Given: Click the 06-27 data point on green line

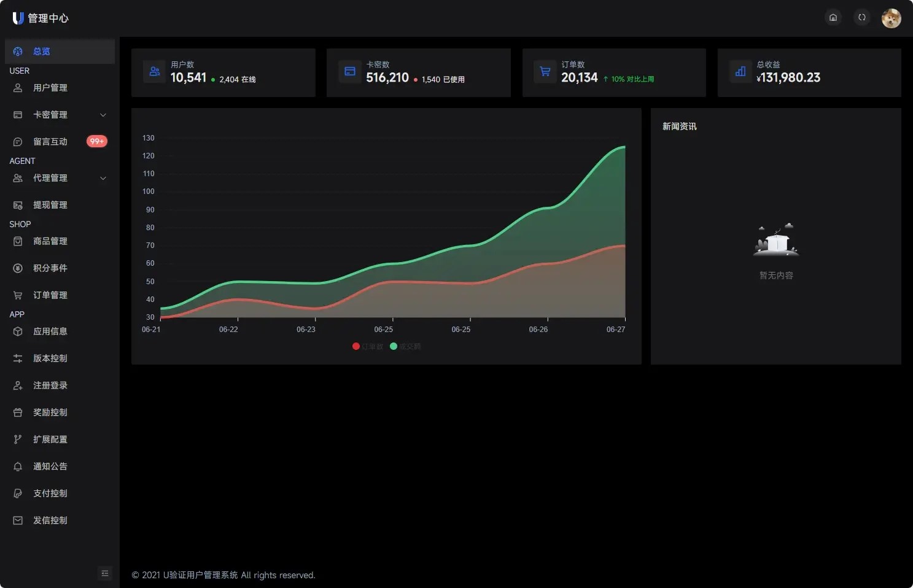Looking at the screenshot, I should pos(624,147).
